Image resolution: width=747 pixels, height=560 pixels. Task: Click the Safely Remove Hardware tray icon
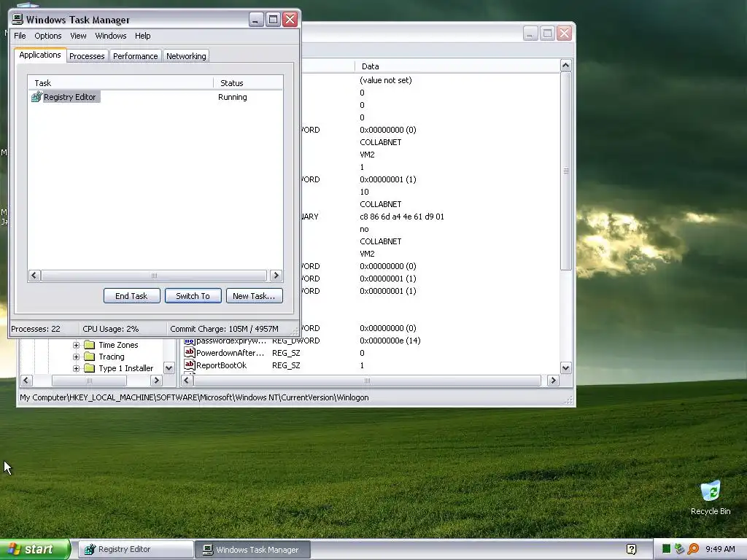(x=680, y=549)
